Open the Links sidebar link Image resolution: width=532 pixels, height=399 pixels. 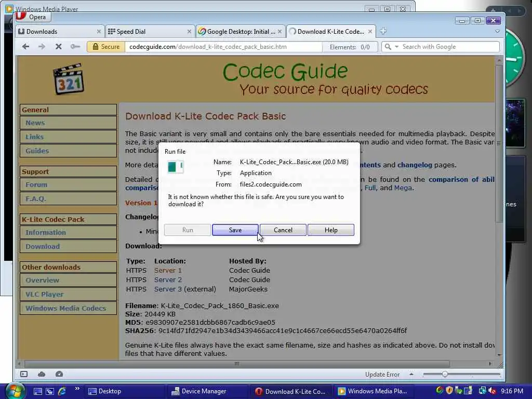(x=35, y=137)
